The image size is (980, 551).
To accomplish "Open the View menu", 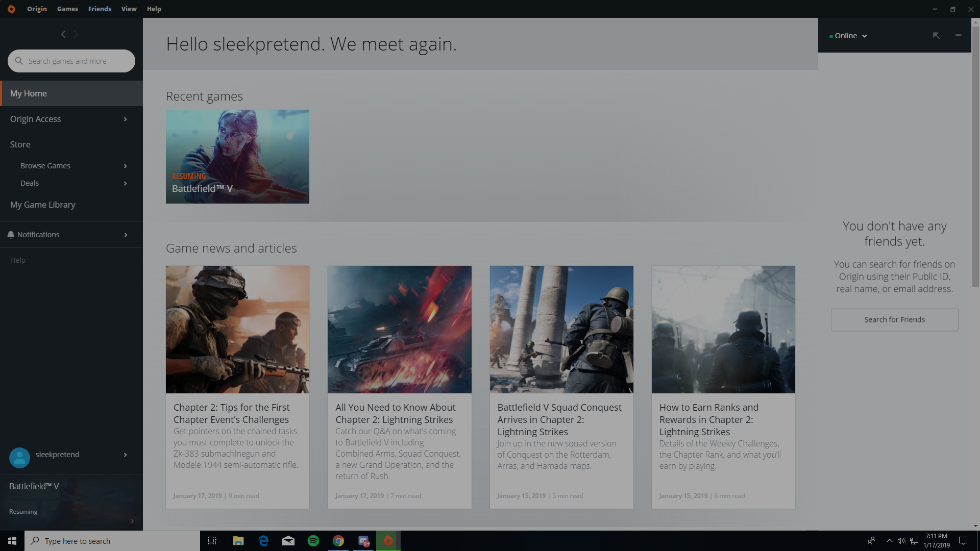I will pyautogui.click(x=129, y=9).
